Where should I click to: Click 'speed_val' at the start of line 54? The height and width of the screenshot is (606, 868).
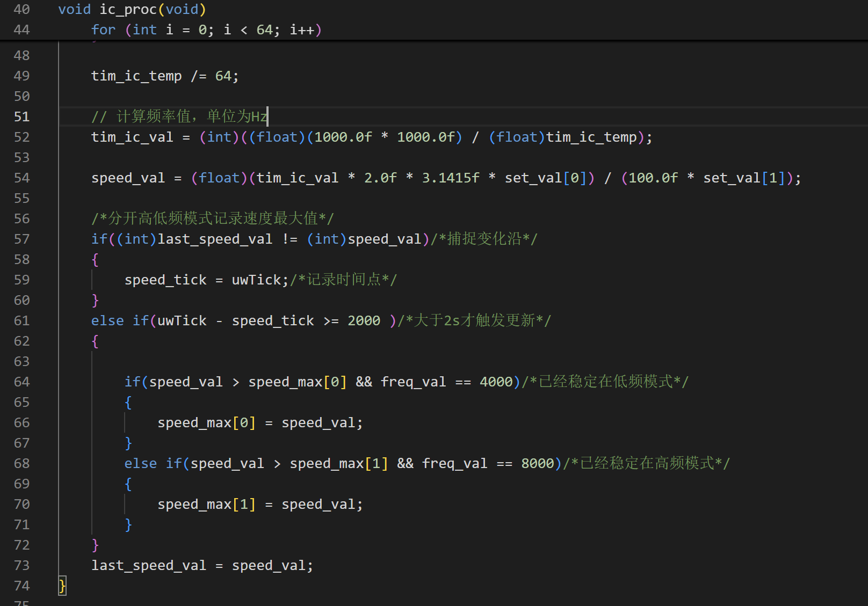(x=128, y=178)
